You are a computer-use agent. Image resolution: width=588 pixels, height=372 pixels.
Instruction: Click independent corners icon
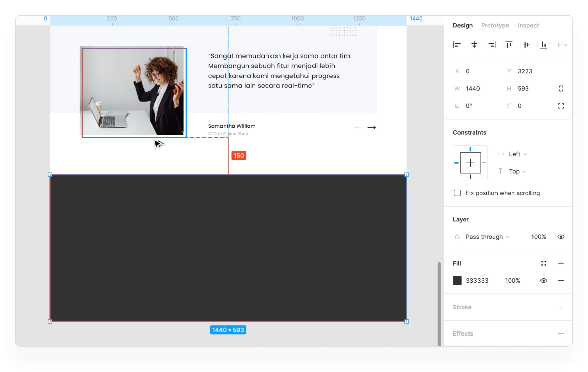[561, 106]
